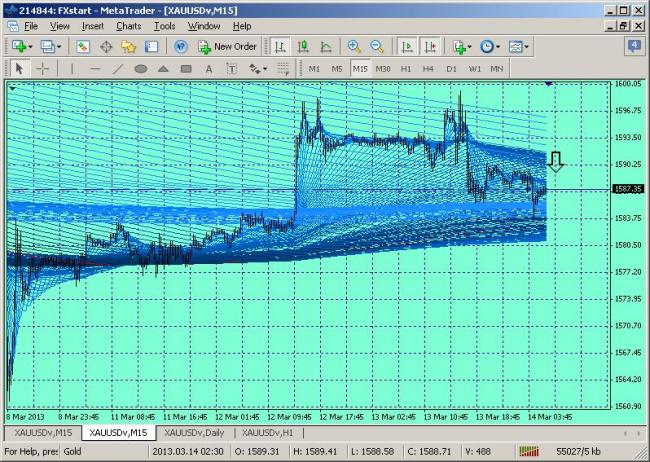Expand the periodicity clock dropdown
The image size is (650, 462).
498,46
